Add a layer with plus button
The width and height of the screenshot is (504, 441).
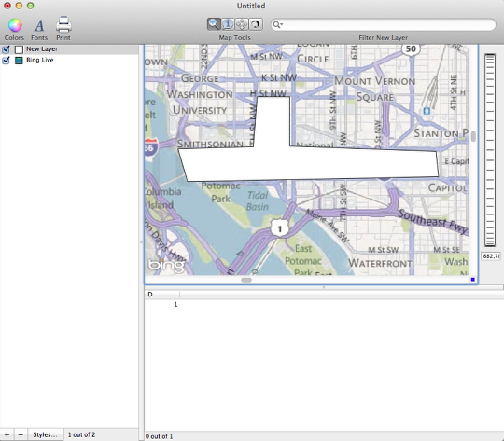[x=7, y=434]
